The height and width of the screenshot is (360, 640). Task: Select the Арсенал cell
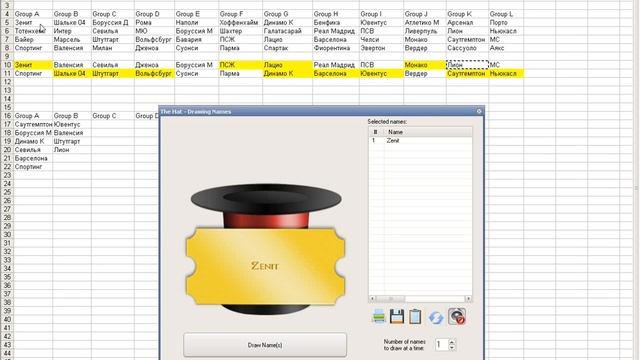click(467, 22)
